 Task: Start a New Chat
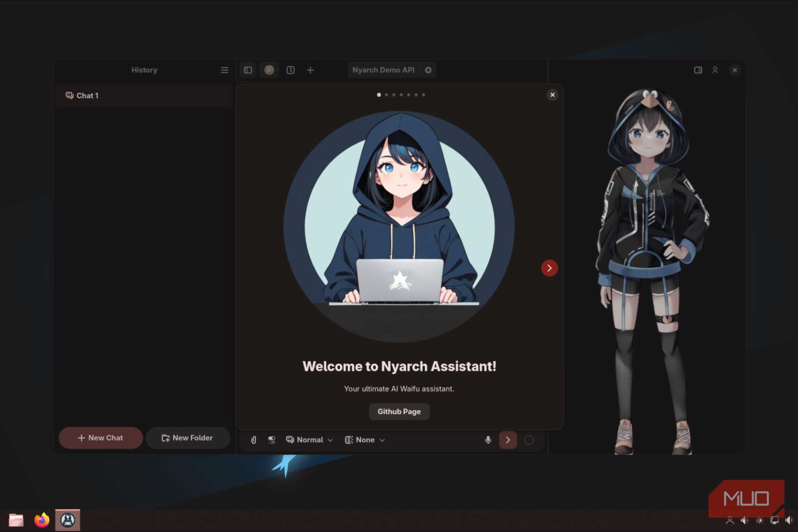click(101, 438)
